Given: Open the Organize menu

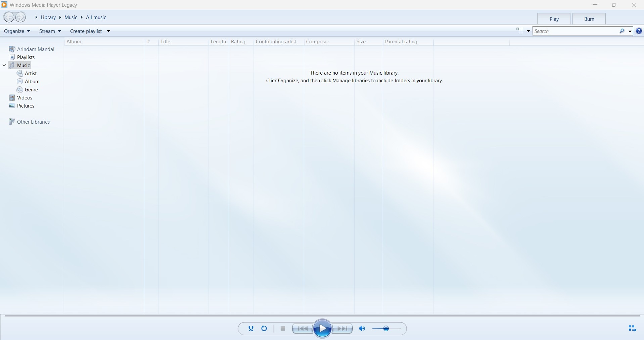Looking at the screenshot, I should pos(17,31).
